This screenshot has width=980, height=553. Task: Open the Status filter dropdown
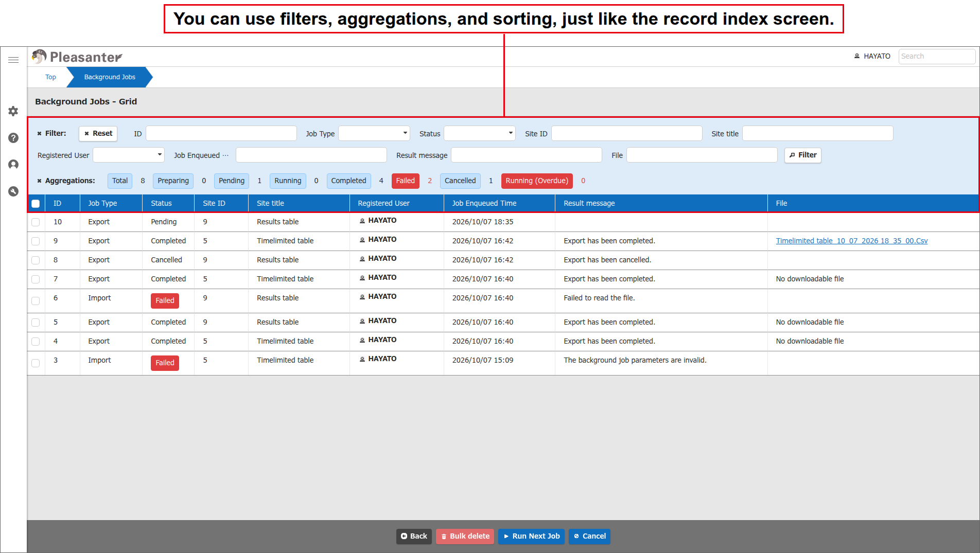tap(480, 133)
